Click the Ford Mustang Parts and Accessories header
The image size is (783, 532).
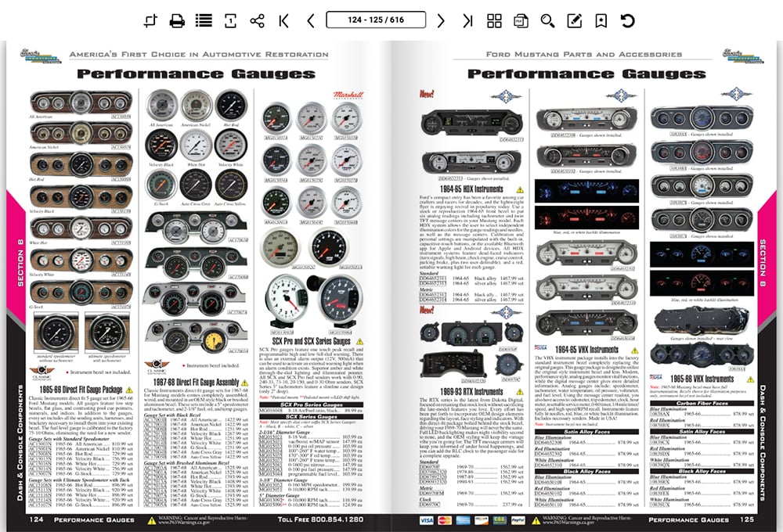[584, 55]
